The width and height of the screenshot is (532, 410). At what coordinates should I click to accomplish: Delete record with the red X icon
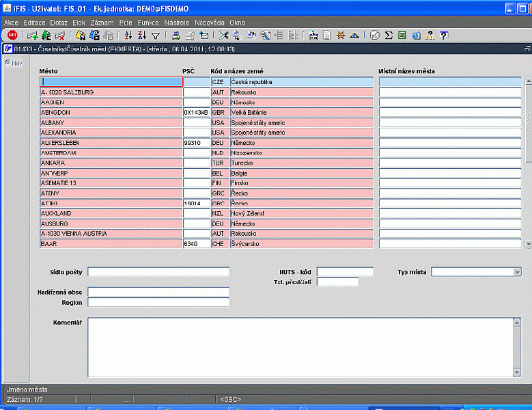click(x=60, y=36)
